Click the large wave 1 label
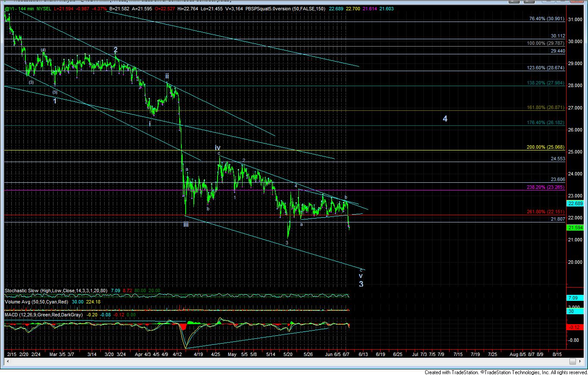The width and height of the screenshot is (588, 375). pyautogui.click(x=55, y=101)
